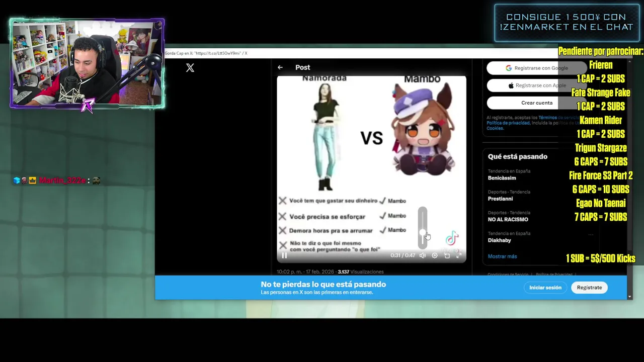Click the Regístrate button in banner

(x=589, y=288)
